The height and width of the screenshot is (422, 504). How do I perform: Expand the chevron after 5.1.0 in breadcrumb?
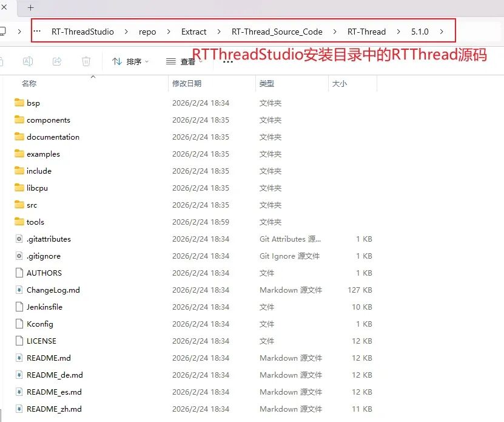click(x=442, y=32)
